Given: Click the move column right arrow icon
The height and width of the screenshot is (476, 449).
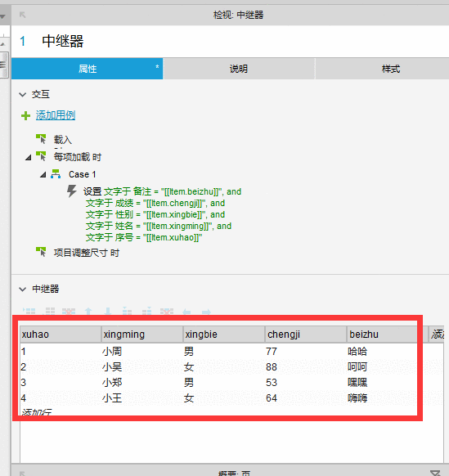Looking at the screenshot, I should coord(206,312).
